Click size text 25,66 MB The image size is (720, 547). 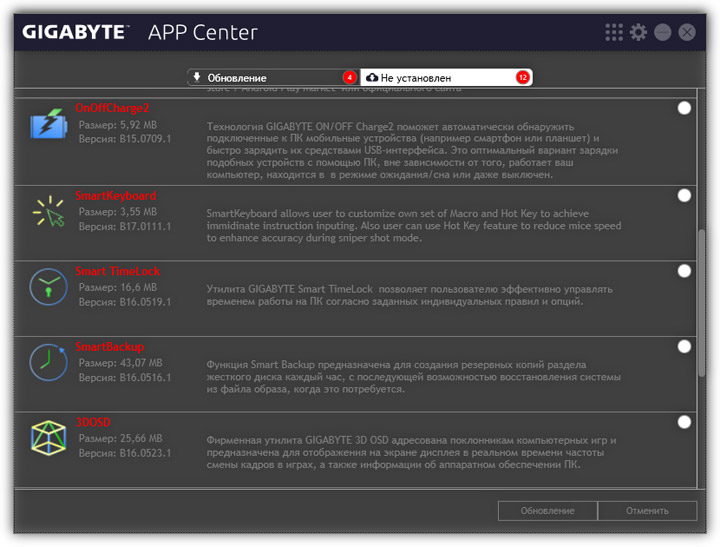tap(141, 439)
